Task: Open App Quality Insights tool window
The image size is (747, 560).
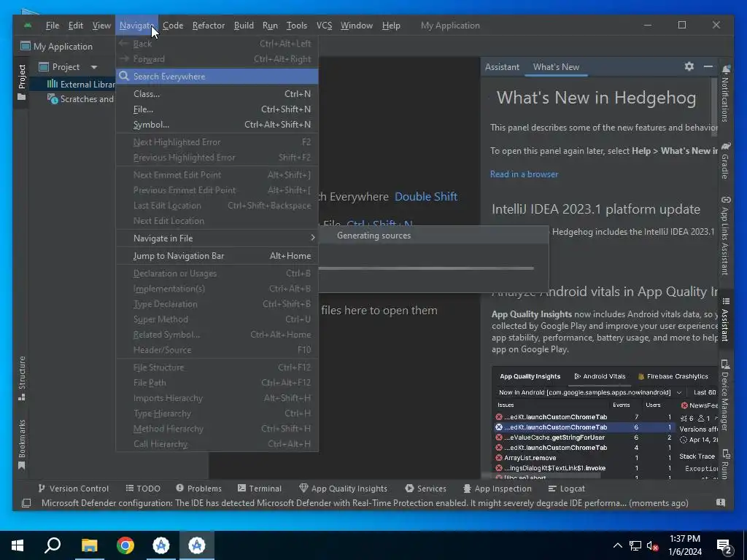Action: click(x=343, y=489)
